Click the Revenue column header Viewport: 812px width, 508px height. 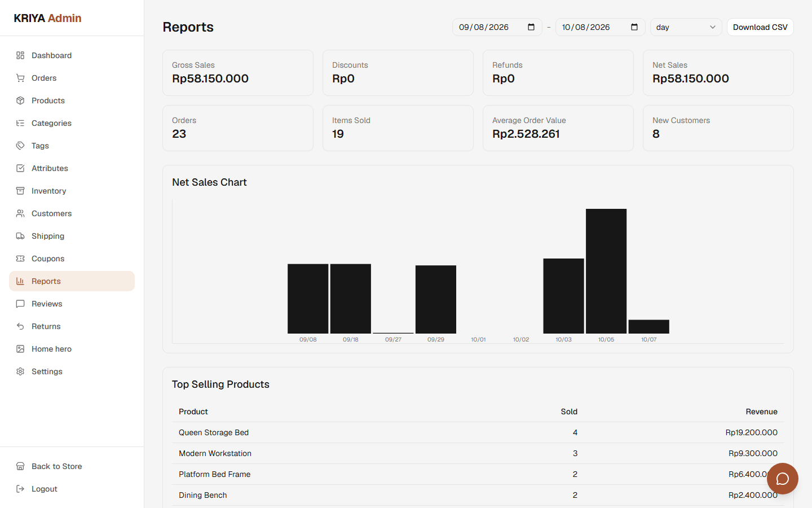pyautogui.click(x=761, y=411)
